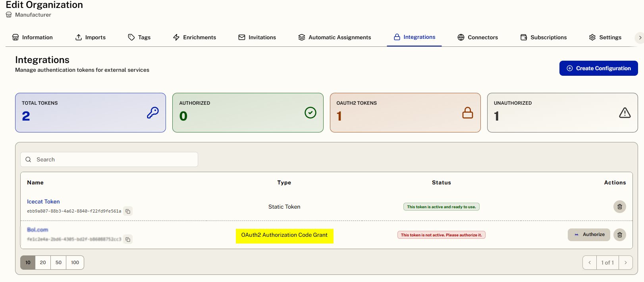
Task: Set page size to 10
Action: click(x=28, y=263)
